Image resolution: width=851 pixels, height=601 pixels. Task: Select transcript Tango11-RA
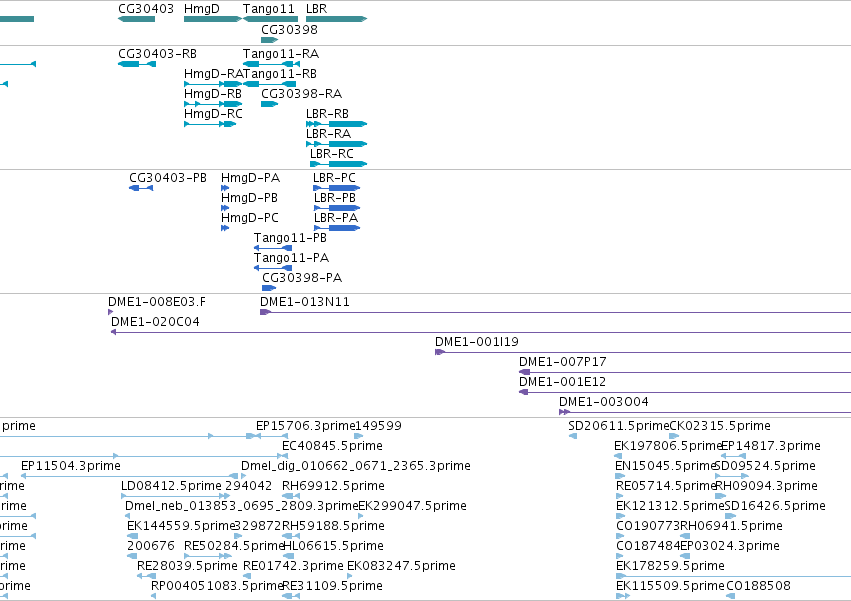[281, 54]
